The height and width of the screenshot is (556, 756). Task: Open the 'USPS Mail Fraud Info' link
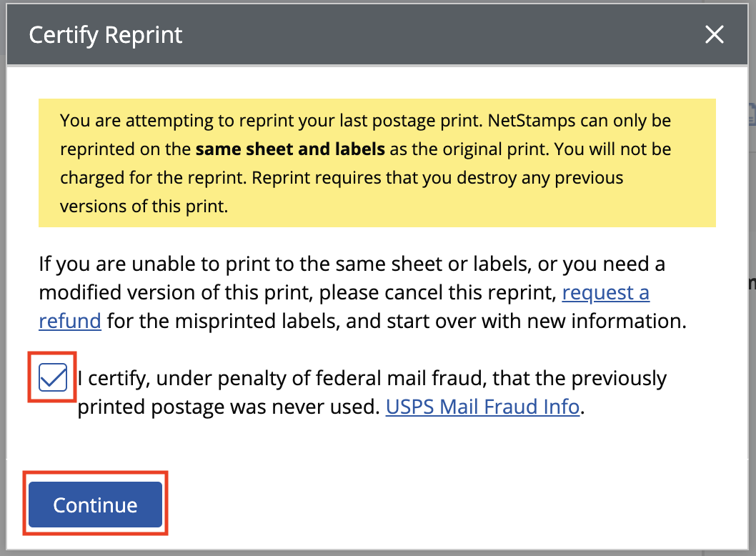tap(482, 407)
